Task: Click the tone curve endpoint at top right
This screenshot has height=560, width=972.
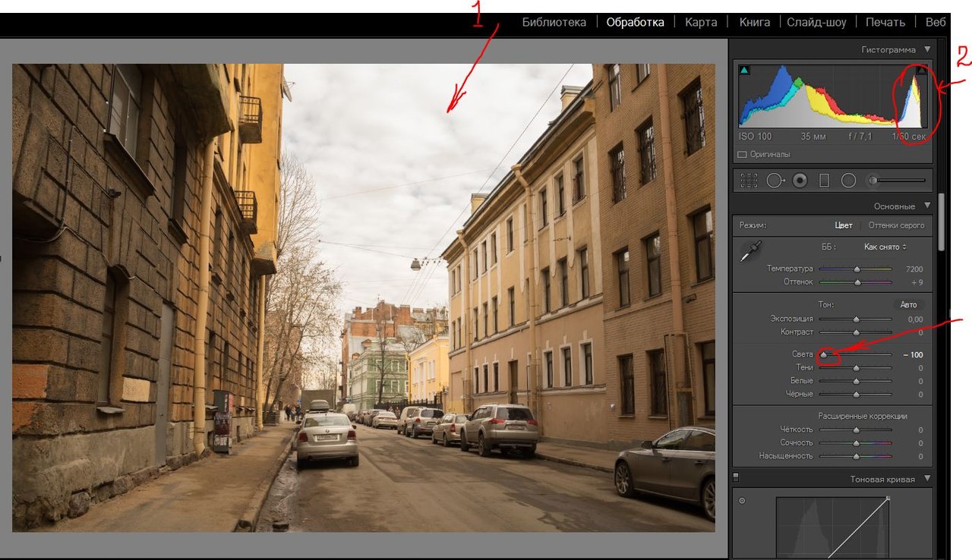Action: [x=888, y=499]
